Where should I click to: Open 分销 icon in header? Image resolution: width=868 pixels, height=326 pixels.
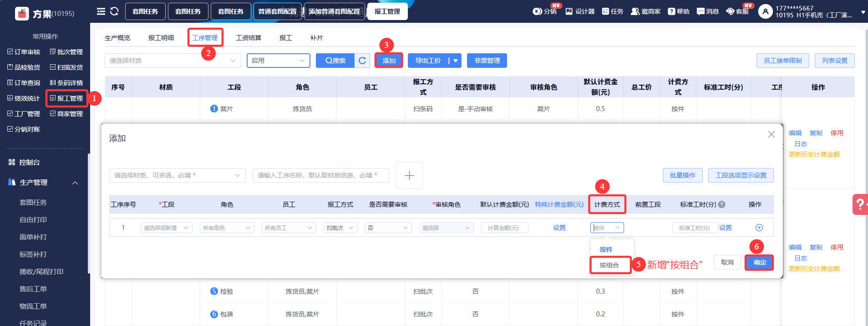click(x=537, y=11)
